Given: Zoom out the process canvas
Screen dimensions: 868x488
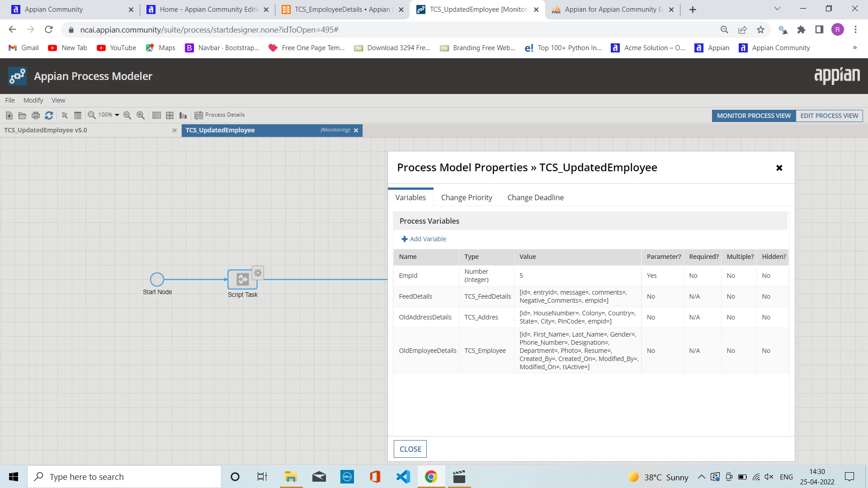Looking at the screenshot, I should click(127, 115).
